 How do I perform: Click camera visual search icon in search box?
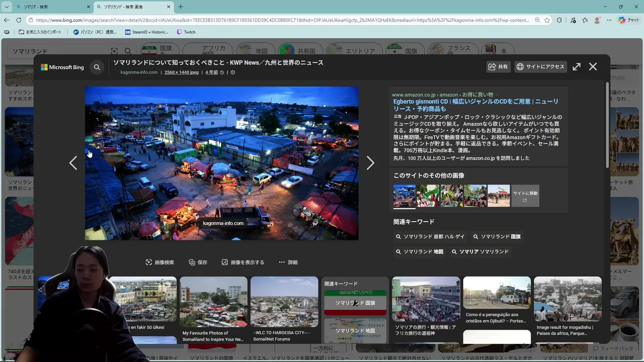114,51
